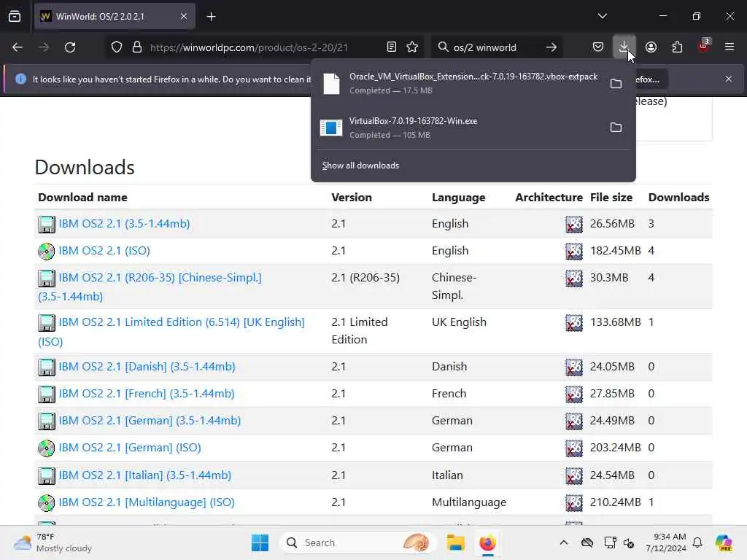Viewport: 747px width, 560px height.
Task: Click the Downloads column header
Action: (x=678, y=197)
